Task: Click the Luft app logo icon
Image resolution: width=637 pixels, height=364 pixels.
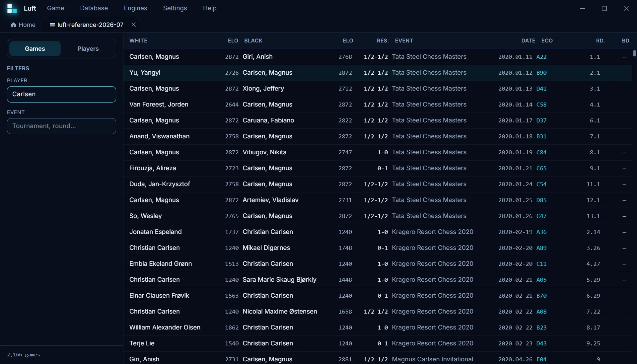Action: click(x=12, y=8)
